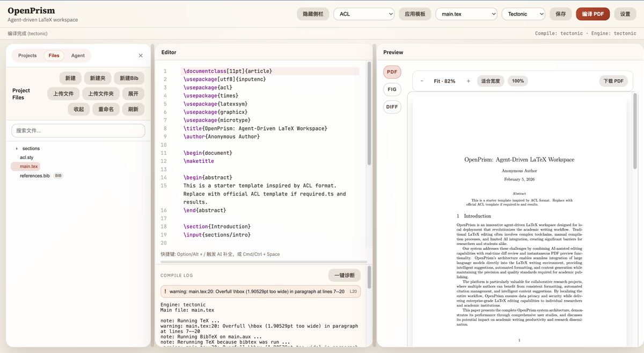
Task: Open the main.tex file dropdown
Action: click(x=466, y=14)
